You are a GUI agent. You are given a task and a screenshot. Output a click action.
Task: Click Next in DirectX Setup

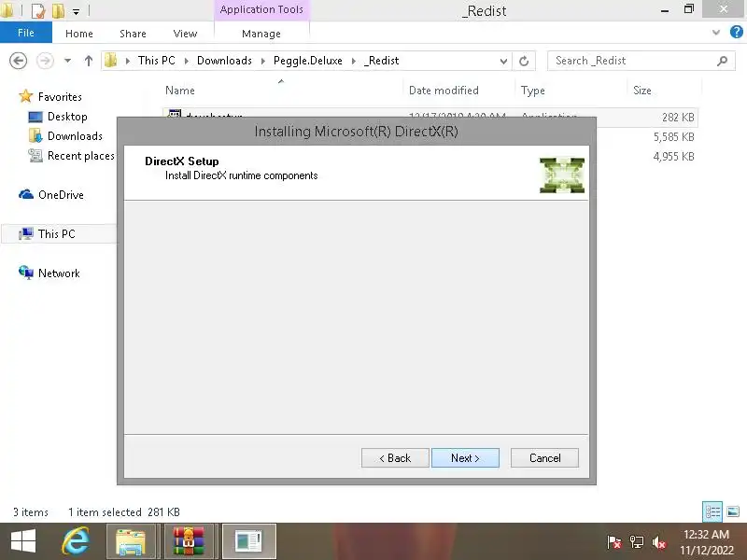click(465, 457)
